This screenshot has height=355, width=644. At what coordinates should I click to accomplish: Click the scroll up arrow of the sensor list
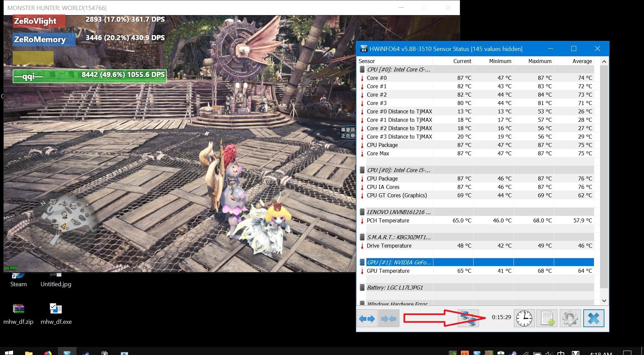tap(604, 61)
